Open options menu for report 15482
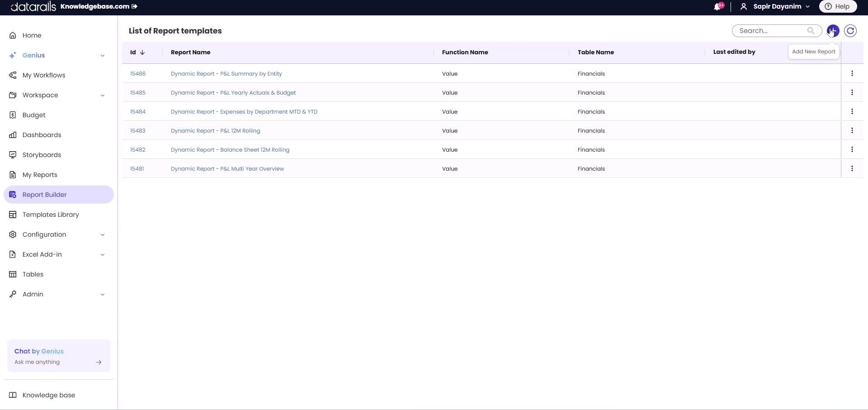868x410 pixels. point(852,149)
